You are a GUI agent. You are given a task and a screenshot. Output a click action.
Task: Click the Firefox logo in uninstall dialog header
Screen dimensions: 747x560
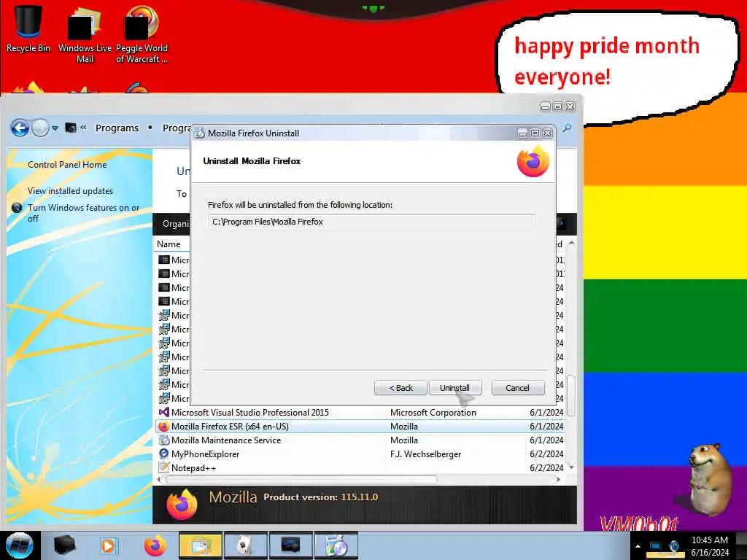coord(533,161)
